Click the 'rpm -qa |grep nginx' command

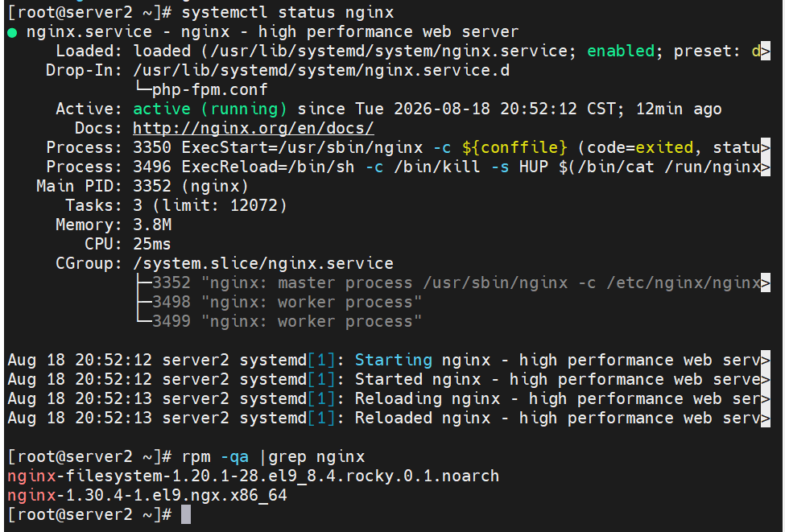[273, 457]
